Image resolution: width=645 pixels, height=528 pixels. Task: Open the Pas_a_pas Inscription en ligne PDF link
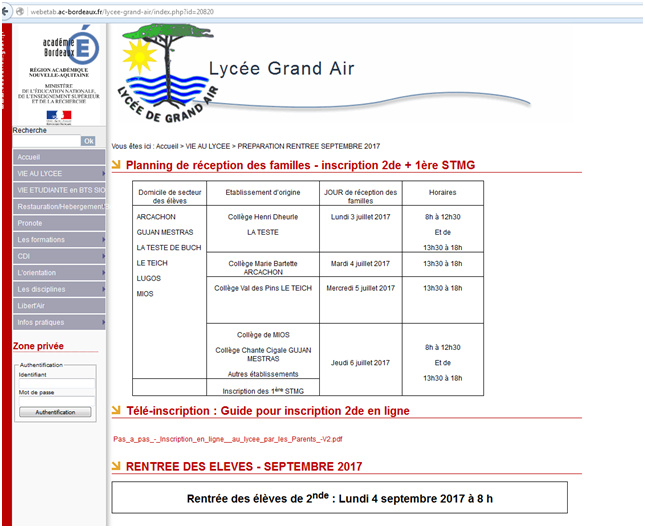click(x=228, y=439)
